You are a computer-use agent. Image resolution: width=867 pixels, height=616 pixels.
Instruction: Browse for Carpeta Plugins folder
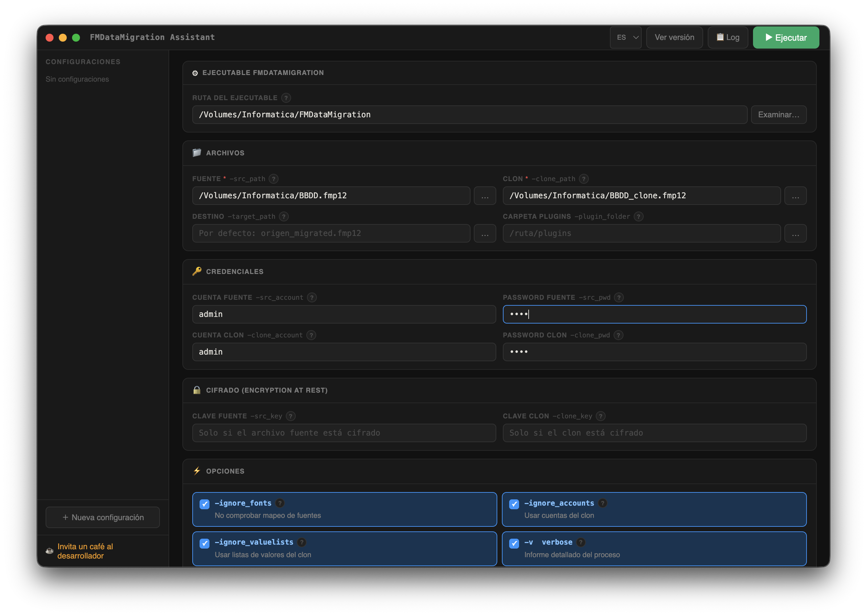(x=795, y=234)
